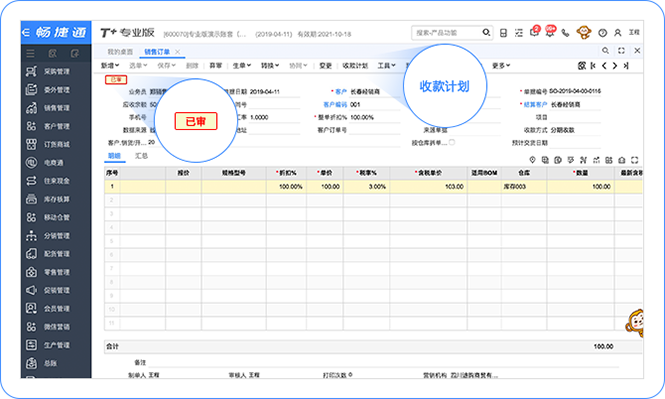The height and width of the screenshot is (399, 665).
Task: Click the 弃审 toolbar button
Action: 215,65
